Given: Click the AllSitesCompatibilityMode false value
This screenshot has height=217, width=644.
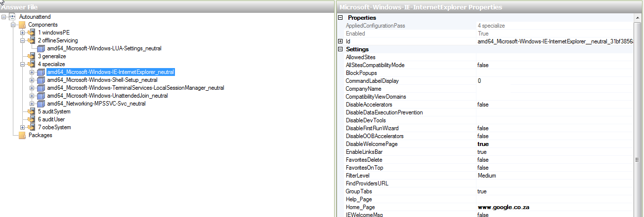Looking at the screenshot, I should [x=483, y=65].
